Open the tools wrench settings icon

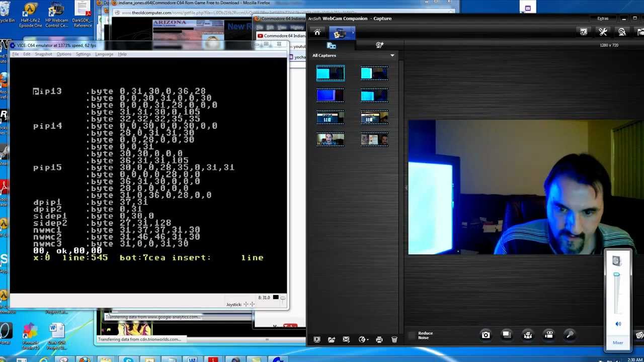[x=603, y=32]
